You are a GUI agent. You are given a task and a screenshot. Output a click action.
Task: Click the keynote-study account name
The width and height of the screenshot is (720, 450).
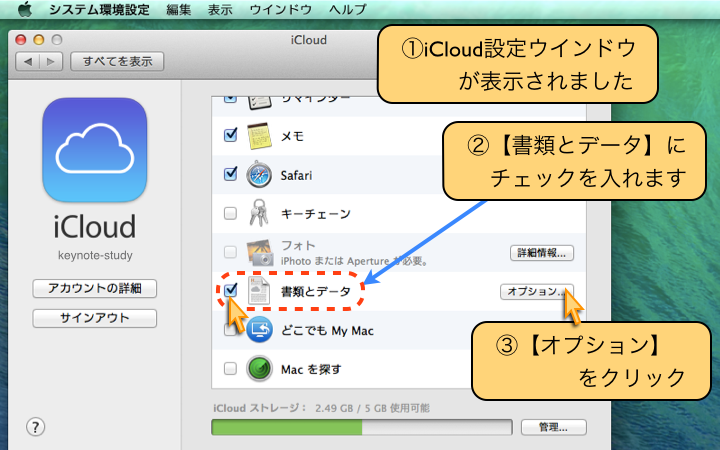tap(95, 255)
